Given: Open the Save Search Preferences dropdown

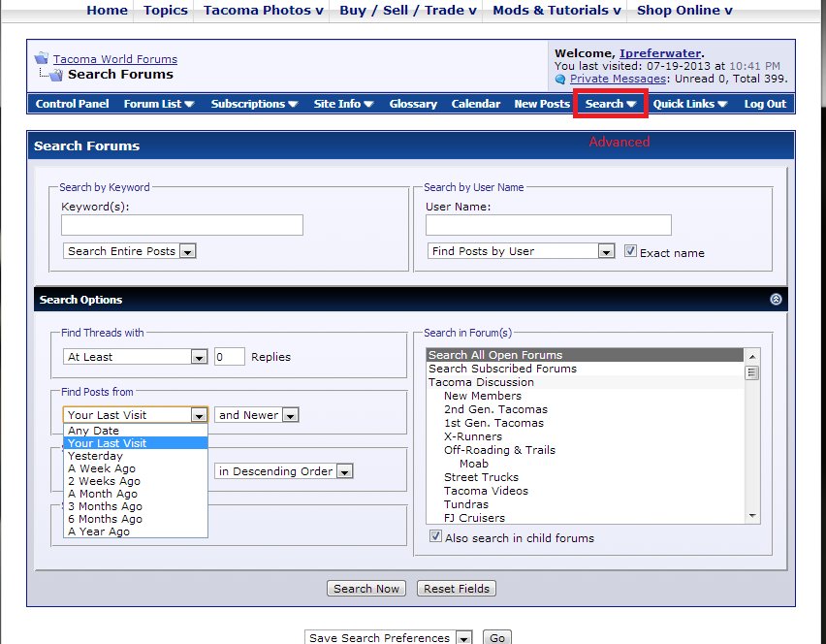Looking at the screenshot, I should (388, 637).
